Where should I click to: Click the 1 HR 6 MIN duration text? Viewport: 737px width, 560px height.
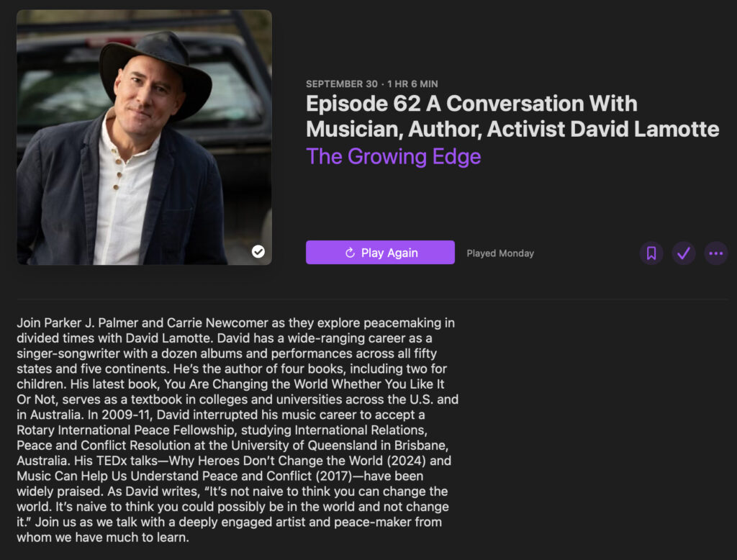(412, 83)
